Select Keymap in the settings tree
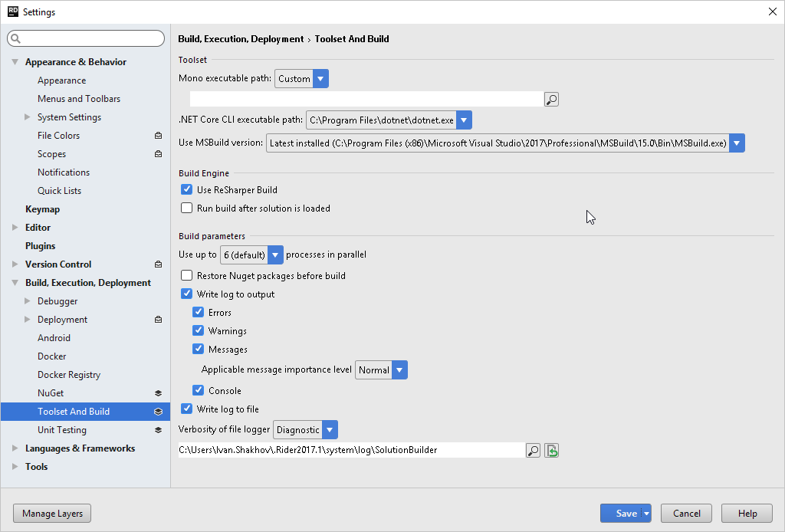This screenshot has width=785, height=532. pos(42,209)
